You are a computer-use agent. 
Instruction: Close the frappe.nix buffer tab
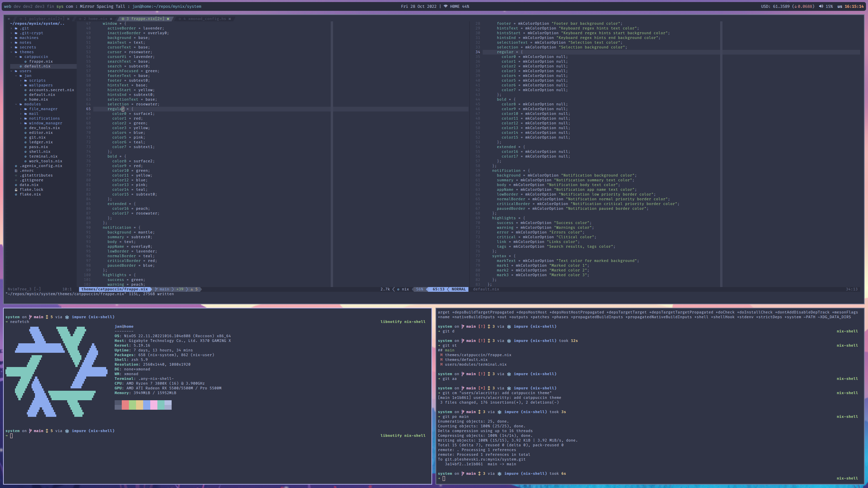(168, 19)
